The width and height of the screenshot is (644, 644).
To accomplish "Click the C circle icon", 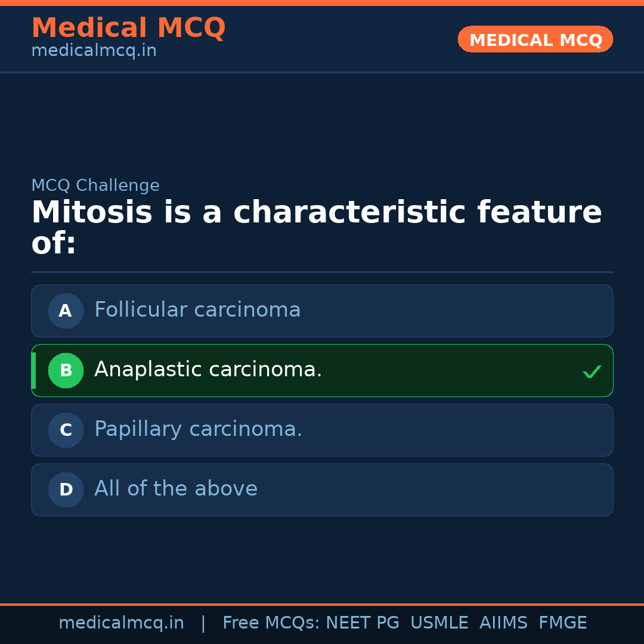I will [x=66, y=430].
